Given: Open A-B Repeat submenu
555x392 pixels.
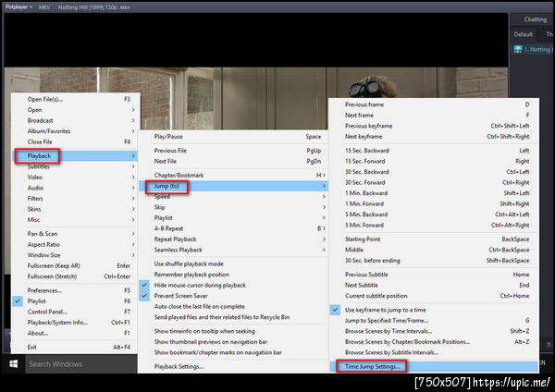Looking at the screenshot, I should click(234, 228).
